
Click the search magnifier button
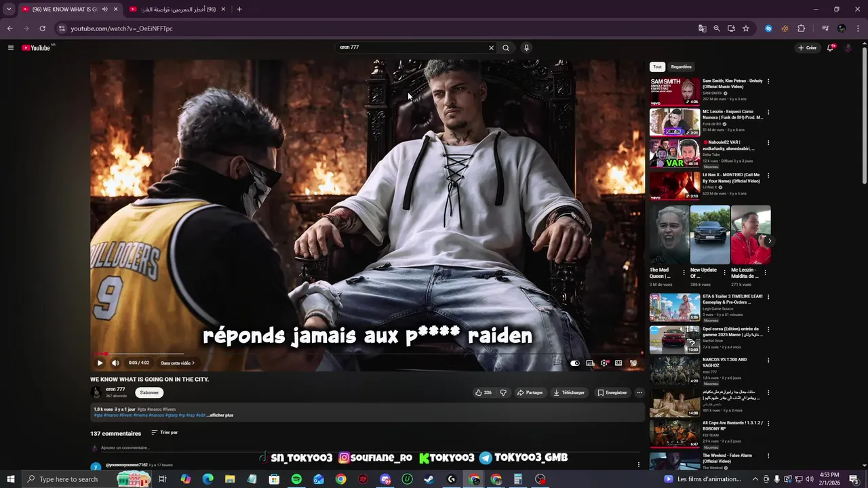(x=506, y=47)
